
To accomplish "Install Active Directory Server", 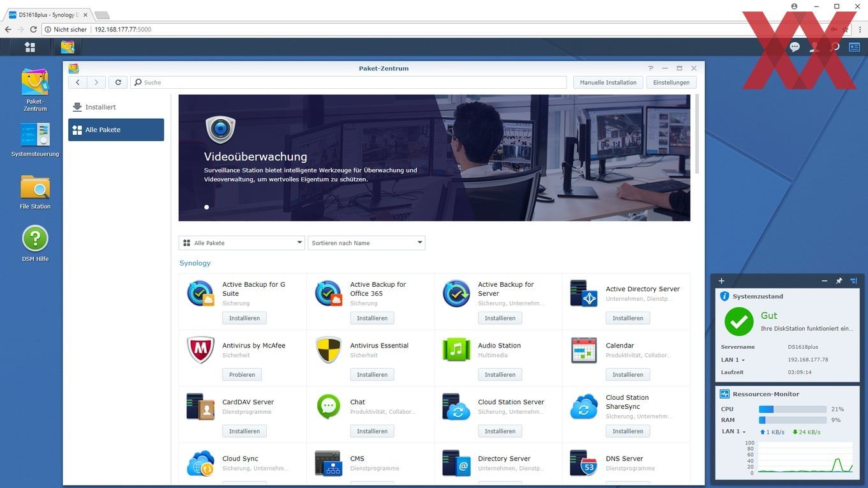I will click(628, 318).
